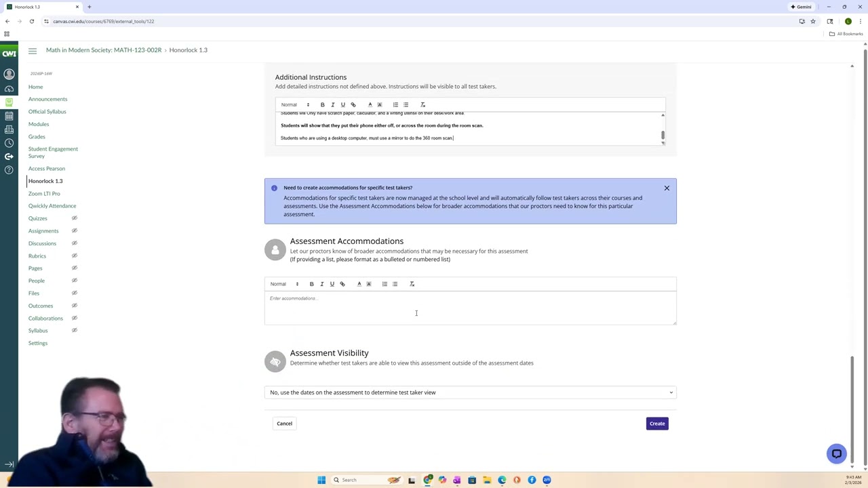Open the Windows Start menu
868x488 pixels.
pos(321,480)
